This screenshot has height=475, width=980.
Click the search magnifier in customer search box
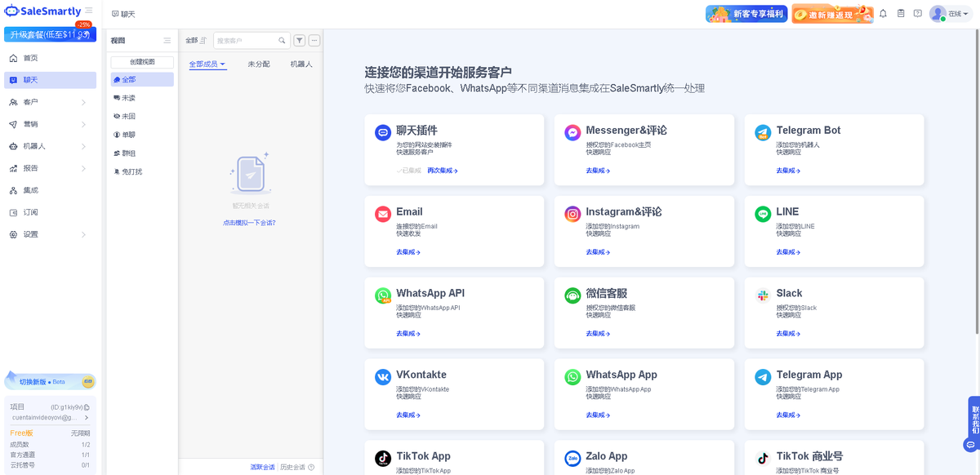coord(282,40)
